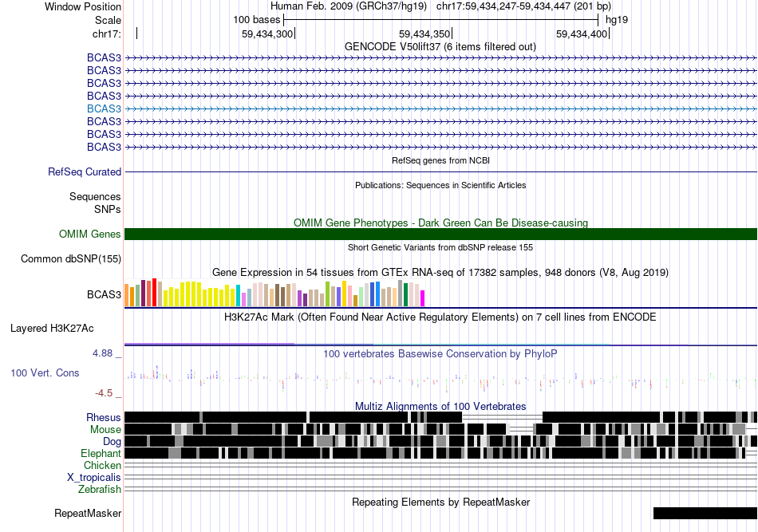Click the hg19 label next to scale bar

click(617, 20)
